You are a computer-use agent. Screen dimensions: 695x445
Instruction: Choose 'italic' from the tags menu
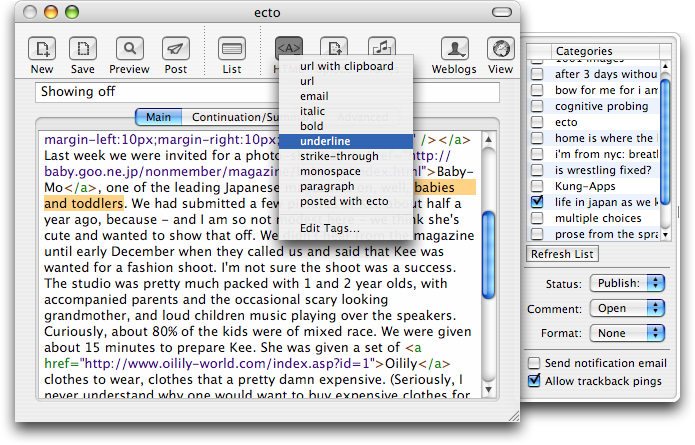tap(346, 111)
